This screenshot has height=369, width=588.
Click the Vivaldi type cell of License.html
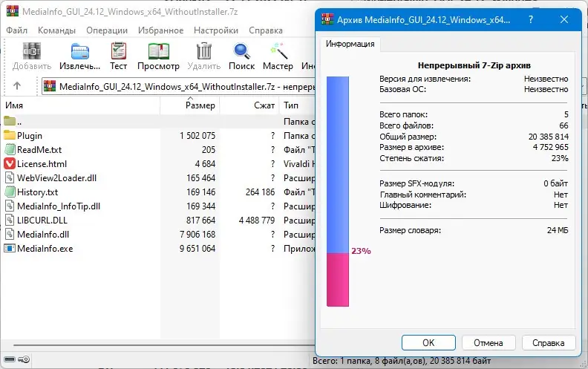(x=299, y=164)
